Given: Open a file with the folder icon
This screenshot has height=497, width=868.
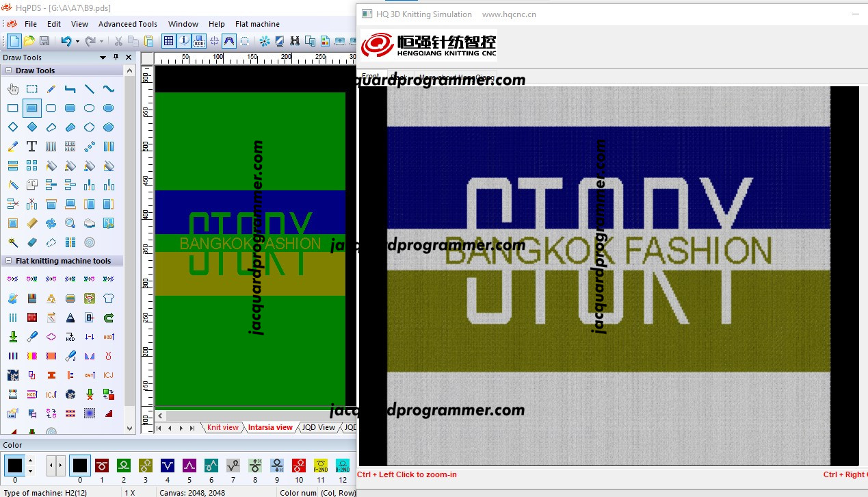Looking at the screenshot, I should [x=29, y=41].
